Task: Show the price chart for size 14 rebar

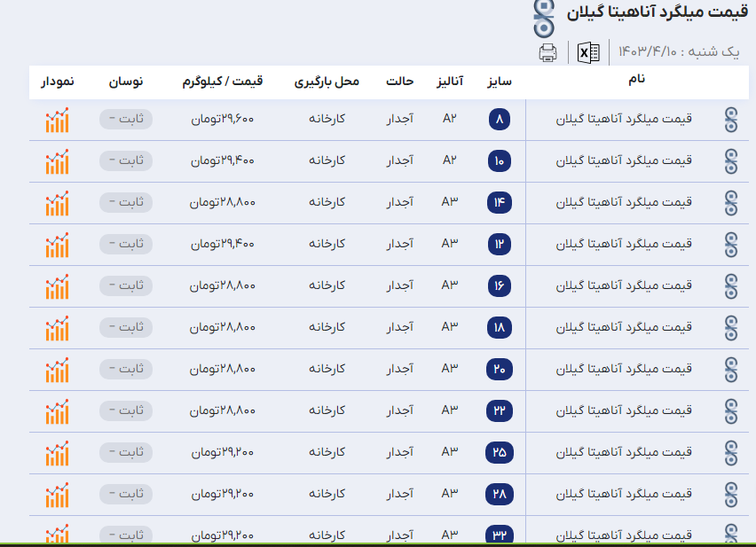Action: (x=58, y=203)
